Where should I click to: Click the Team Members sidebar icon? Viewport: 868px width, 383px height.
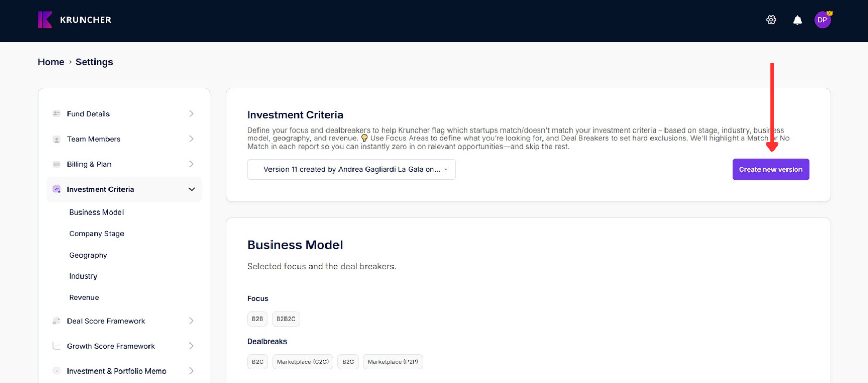tap(57, 139)
